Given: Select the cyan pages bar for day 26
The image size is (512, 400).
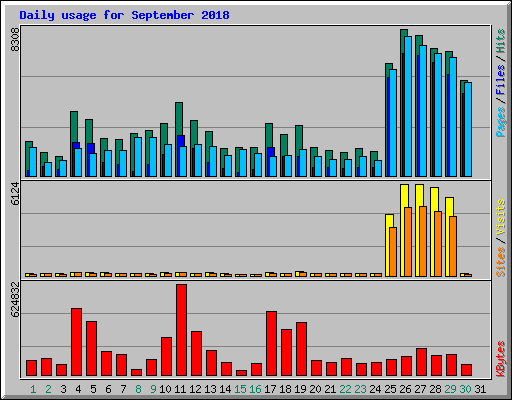Looking at the screenshot, I should click(x=408, y=106).
